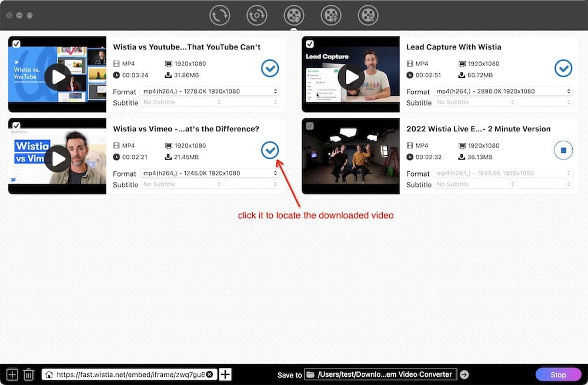The height and width of the screenshot is (385, 588).
Task: Click title Lead Capture With Wistia
Action: (454, 47)
